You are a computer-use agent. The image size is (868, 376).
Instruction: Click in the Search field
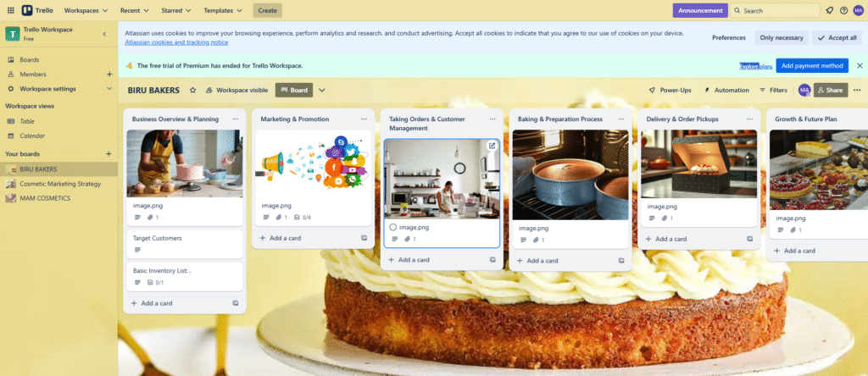pyautogui.click(x=775, y=10)
